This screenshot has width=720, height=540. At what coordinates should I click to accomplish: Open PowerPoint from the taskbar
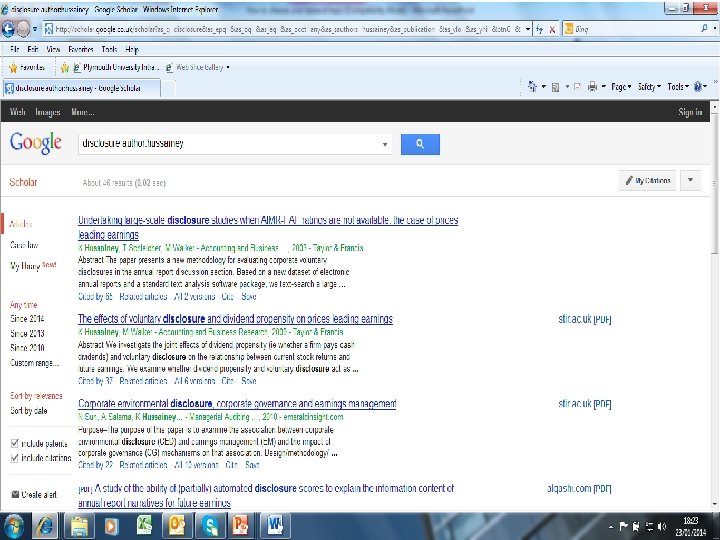(x=241, y=526)
